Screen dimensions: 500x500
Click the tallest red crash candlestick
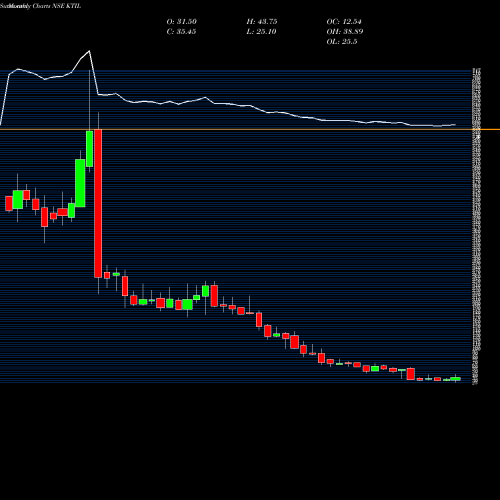98,203
